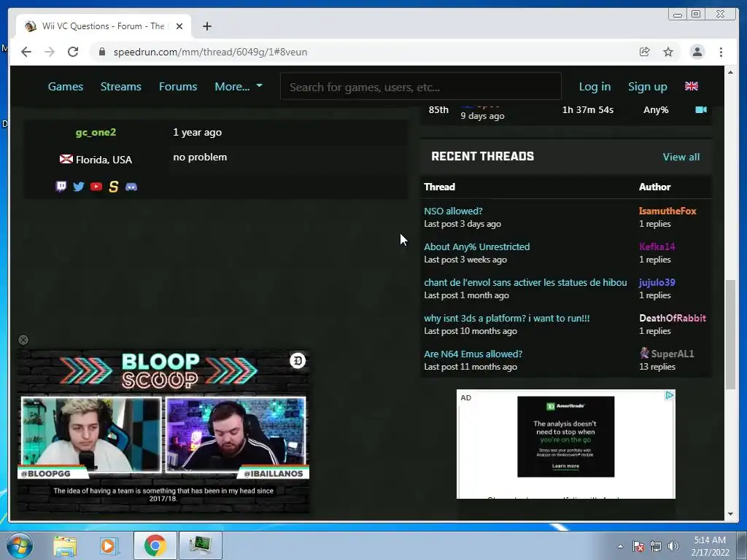Focus the search for games field
The image size is (747, 560).
[x=421, y=87]
